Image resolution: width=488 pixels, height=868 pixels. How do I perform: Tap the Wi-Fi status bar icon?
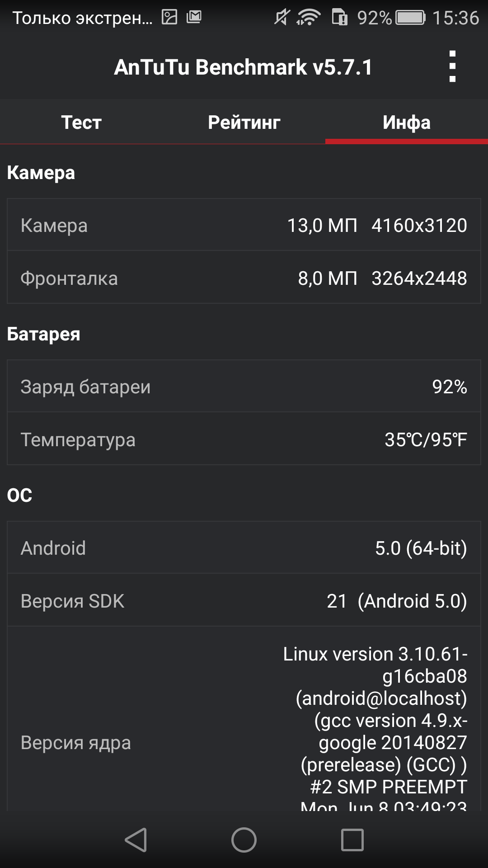coord(309,18)
